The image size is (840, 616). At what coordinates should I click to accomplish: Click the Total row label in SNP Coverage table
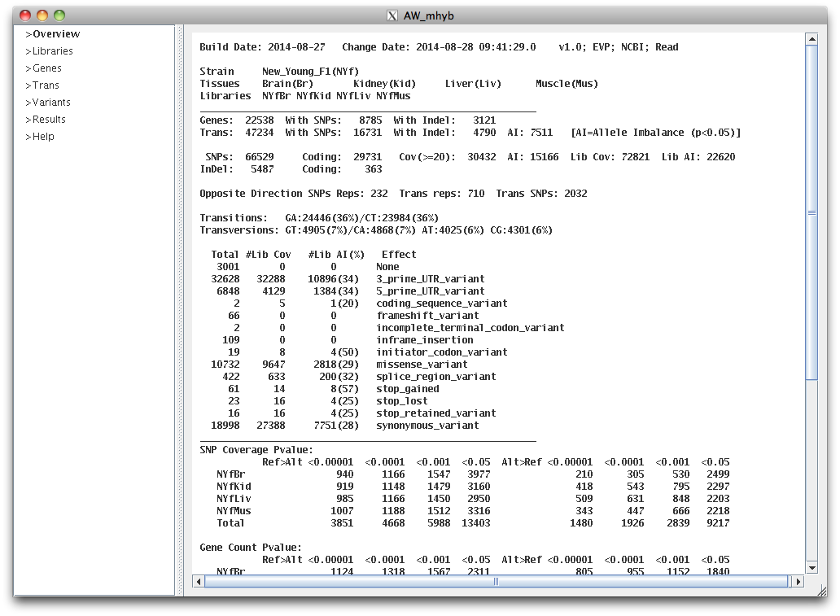click(x=230, y=523)
